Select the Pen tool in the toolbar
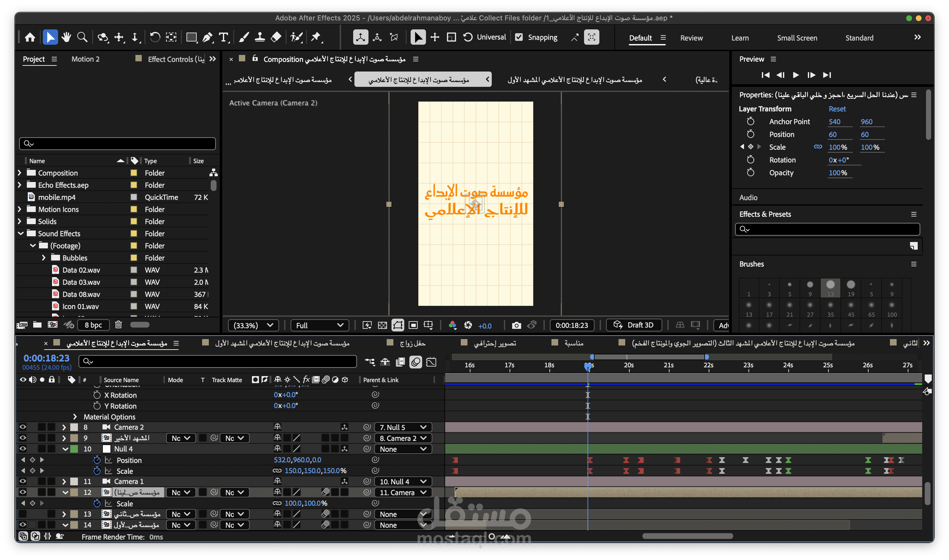Image resolution: width=949 pixels, height=560 pixels. tap(207, 37)
